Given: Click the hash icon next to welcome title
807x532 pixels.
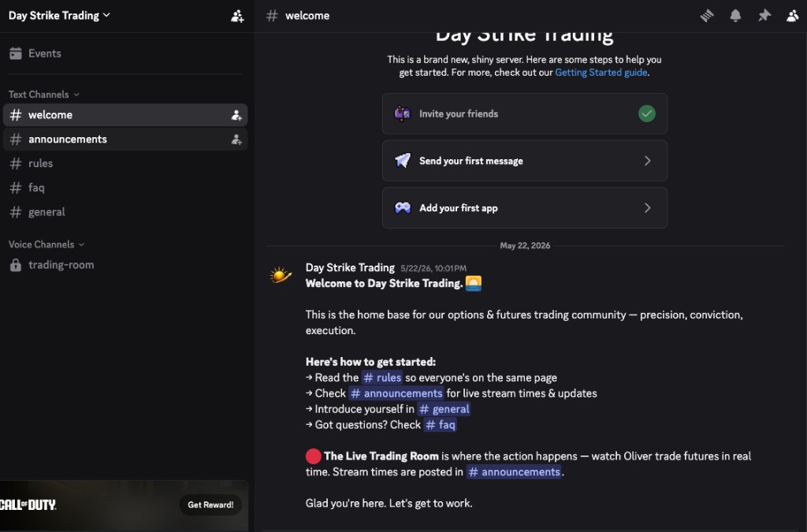Looking at the screenshot, I should tap(272, 16).
